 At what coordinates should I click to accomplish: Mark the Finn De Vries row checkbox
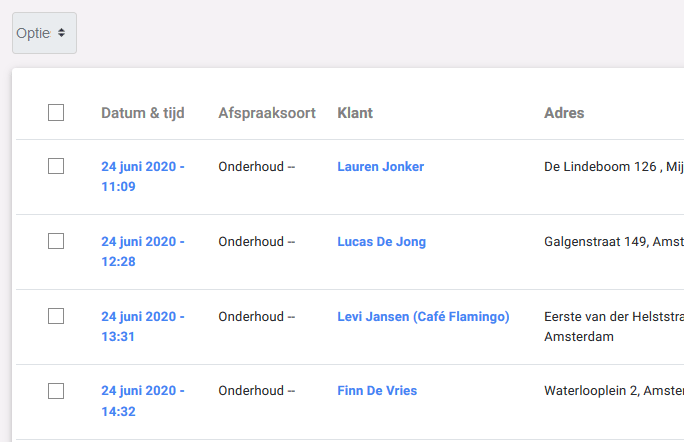click(x=56, y=391)
